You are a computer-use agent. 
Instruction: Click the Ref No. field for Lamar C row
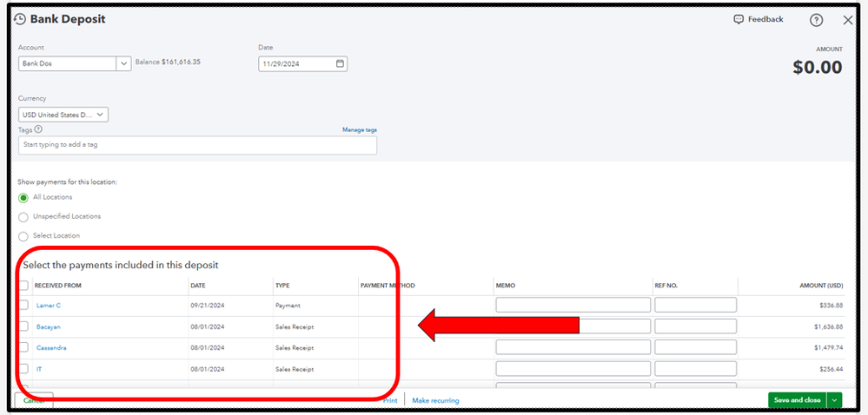click(x=695, y=305)
